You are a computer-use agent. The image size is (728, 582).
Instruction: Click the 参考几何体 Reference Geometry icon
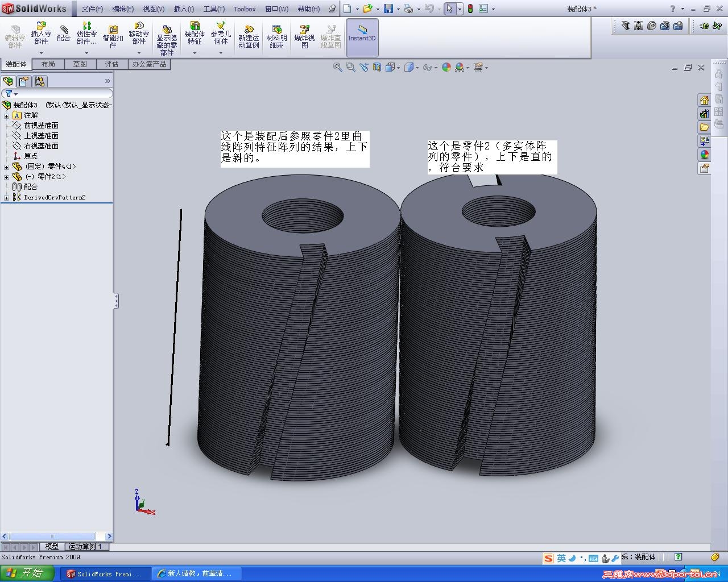coord(221,34)
